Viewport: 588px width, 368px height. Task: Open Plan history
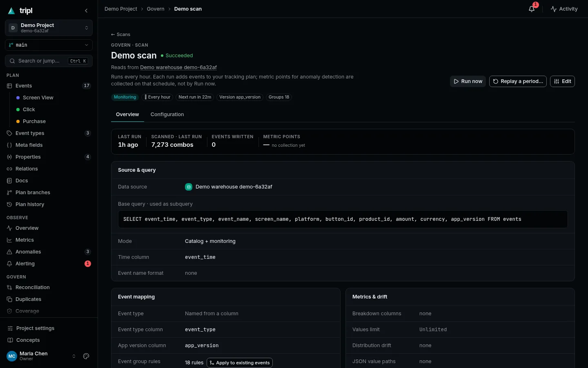(x=49, y=204)
